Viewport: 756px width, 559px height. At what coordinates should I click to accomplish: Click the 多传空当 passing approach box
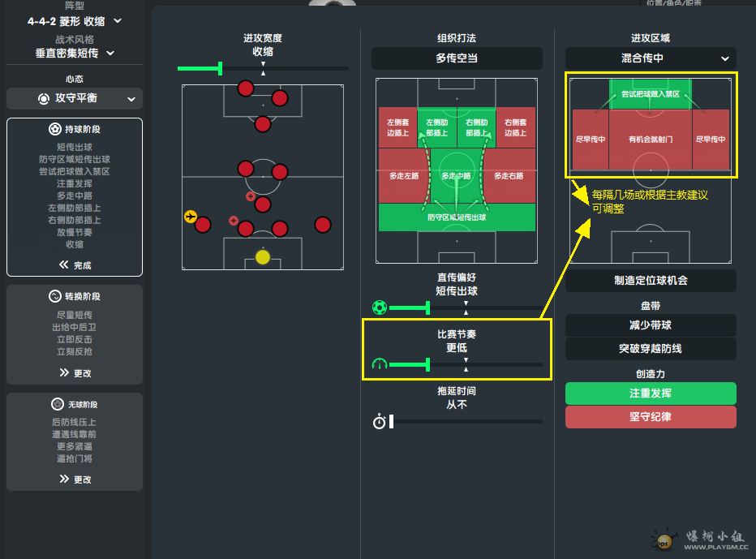click(457, 58)
